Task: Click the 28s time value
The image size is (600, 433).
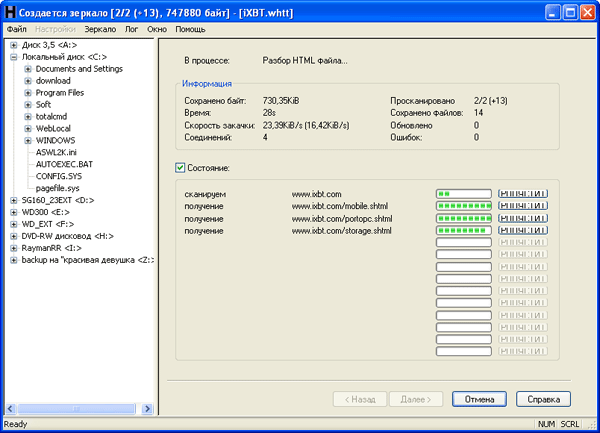Action: 269,113
